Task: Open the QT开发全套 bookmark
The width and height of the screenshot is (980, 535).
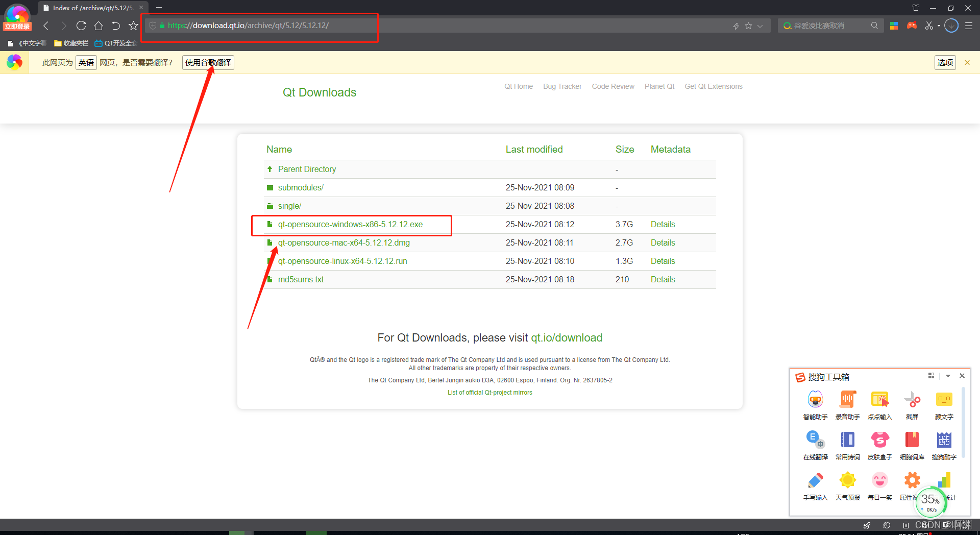Action: pyautogui.click(x=116, y=43)
